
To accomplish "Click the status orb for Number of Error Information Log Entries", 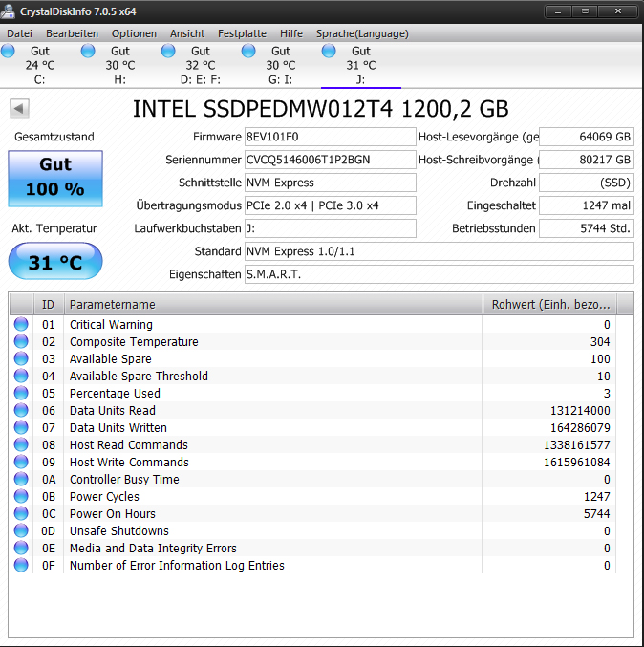I will coord(21,565).
